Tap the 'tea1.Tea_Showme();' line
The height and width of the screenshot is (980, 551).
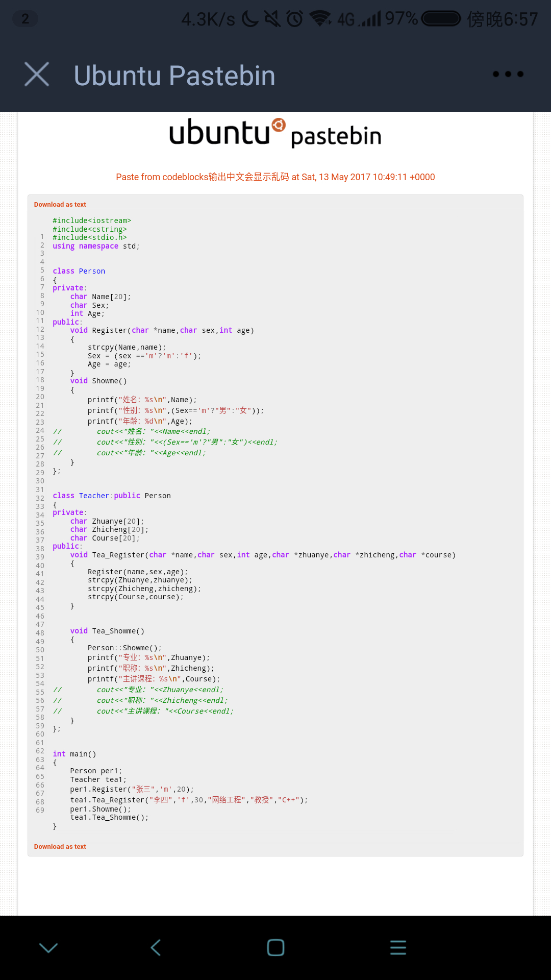pyautogui.click(x=109, y=817)
